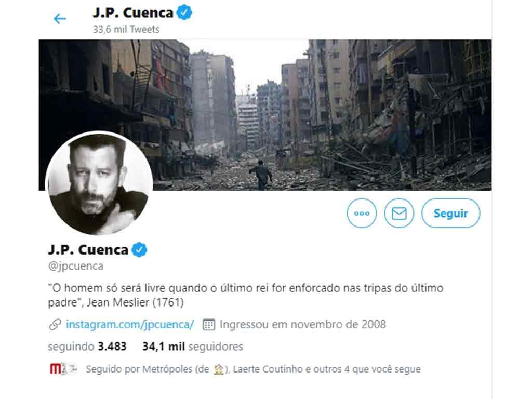Click the round black-and-white profile photo

point(99,183)
